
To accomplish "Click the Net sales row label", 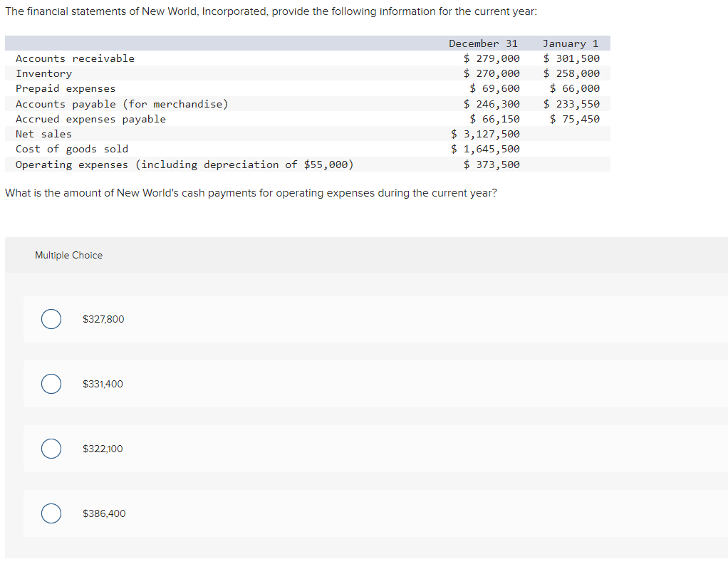I will tap(43, 134).
